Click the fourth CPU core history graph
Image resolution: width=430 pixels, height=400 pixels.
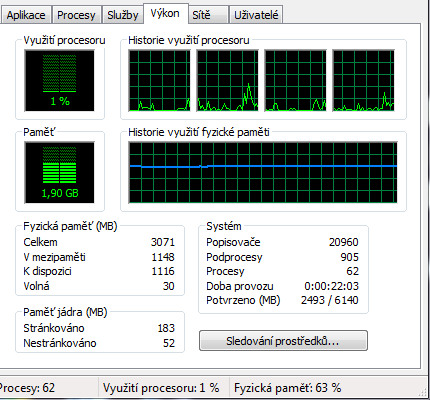pyautogui.click(x=363, y=80)
